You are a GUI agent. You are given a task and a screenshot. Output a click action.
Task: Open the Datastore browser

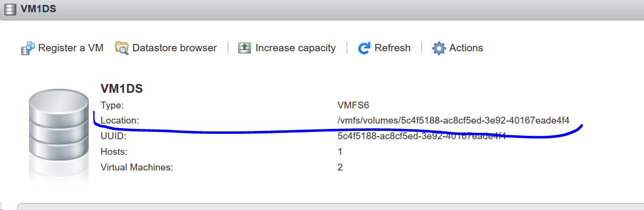(175, 48)
